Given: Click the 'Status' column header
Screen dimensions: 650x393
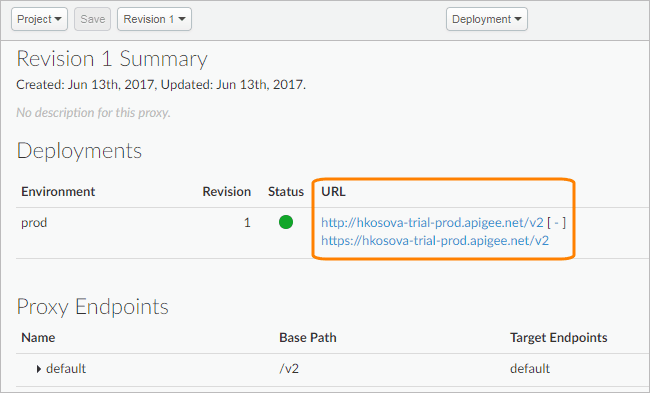Looking at the screenshot, I should (286, 192).
